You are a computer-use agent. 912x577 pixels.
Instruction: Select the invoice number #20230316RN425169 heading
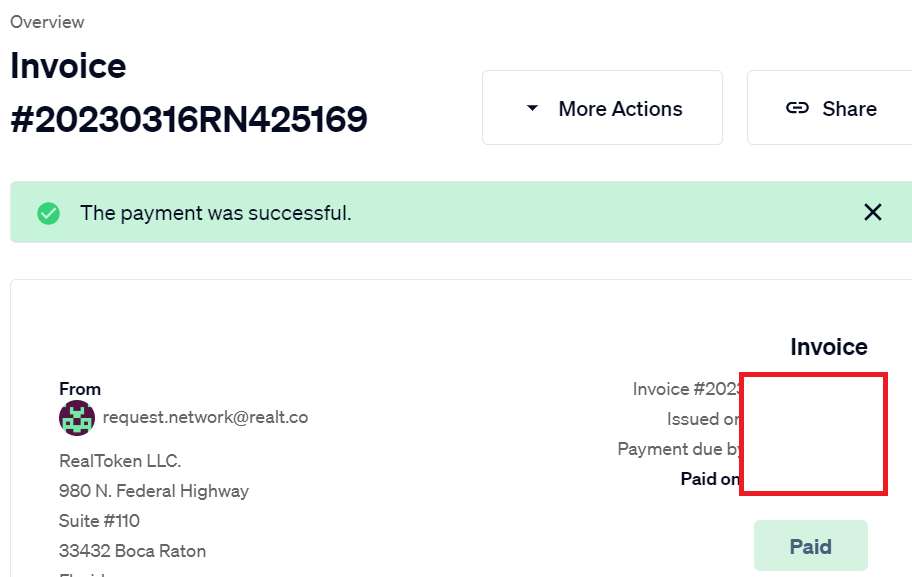(x=189, y=119)
